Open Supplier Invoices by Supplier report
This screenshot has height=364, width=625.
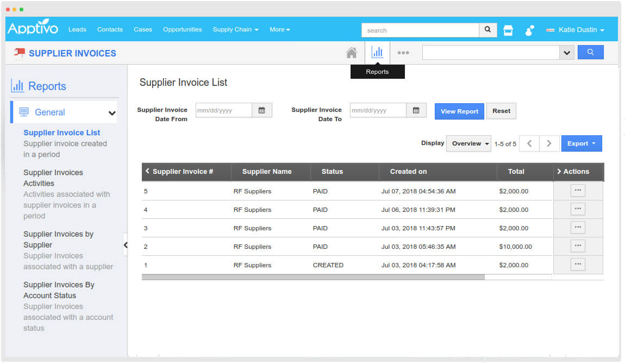58,239
